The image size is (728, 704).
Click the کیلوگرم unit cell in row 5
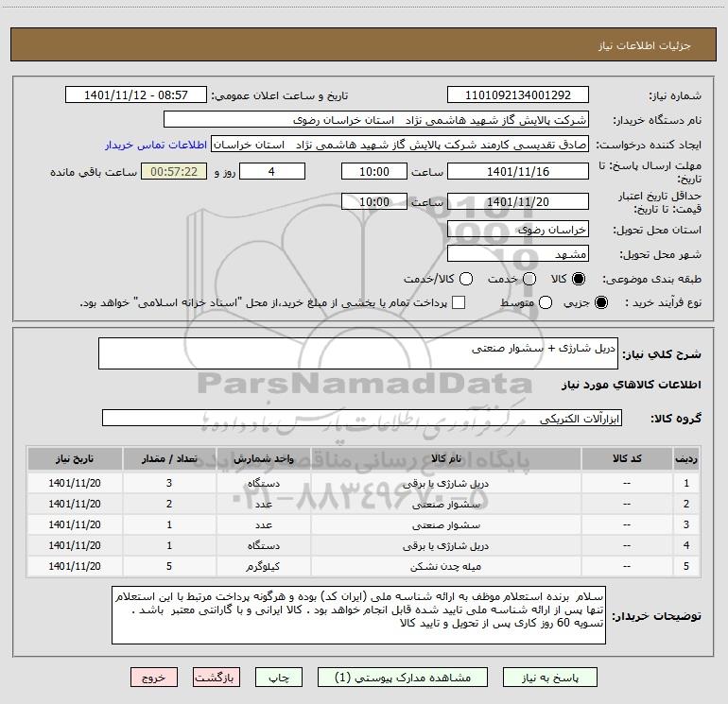pyautogui.click(x=263, y=566)
